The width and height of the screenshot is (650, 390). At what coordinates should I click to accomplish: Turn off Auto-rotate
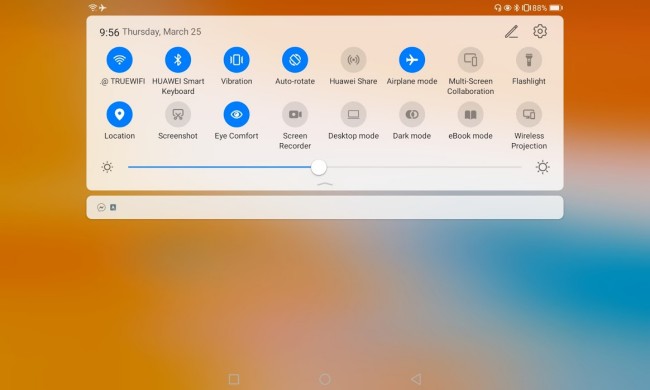point(295,60)
